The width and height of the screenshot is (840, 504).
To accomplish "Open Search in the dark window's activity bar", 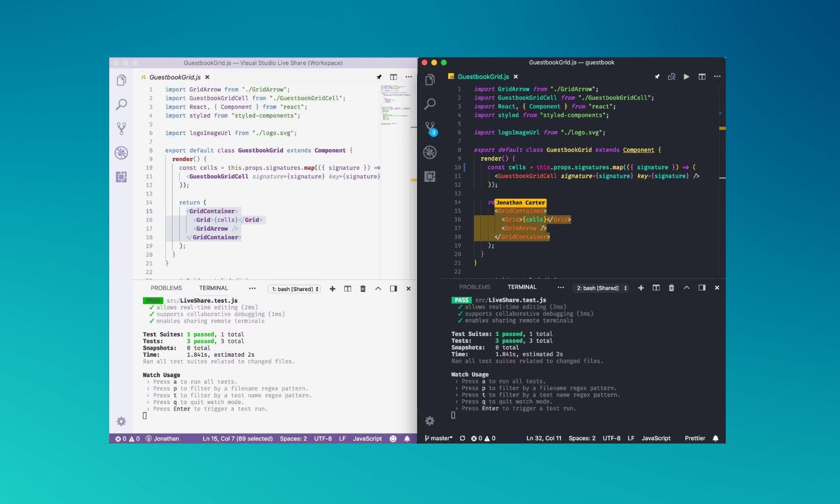I will click(x=430, y=104).
